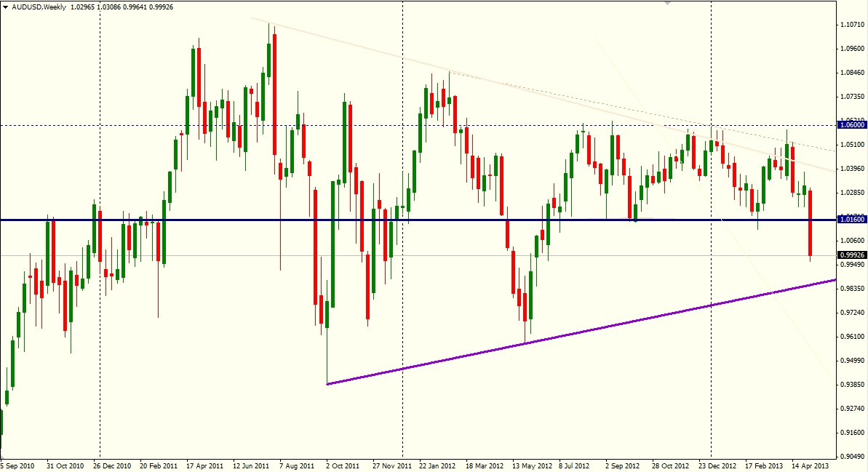Screen dimensions: 868x472
Task: Click the 23 Dec 2012 date label
Action: (717, 465)
